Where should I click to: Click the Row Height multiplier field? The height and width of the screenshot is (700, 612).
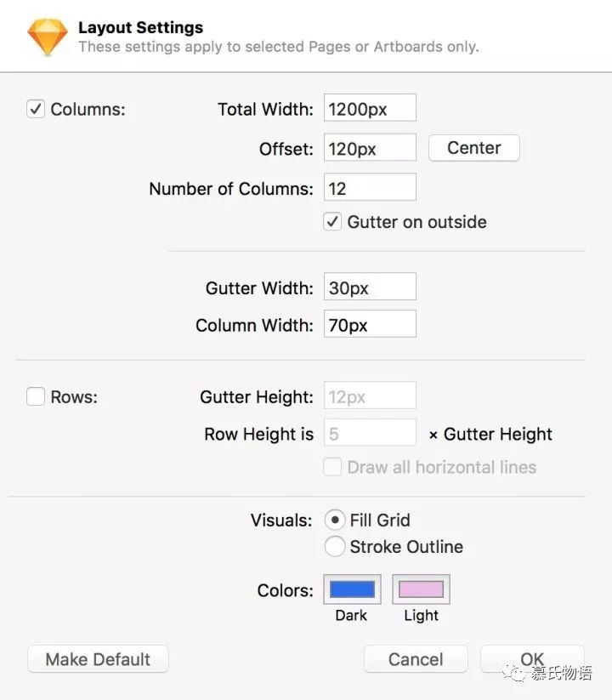(x=370, y=432)
